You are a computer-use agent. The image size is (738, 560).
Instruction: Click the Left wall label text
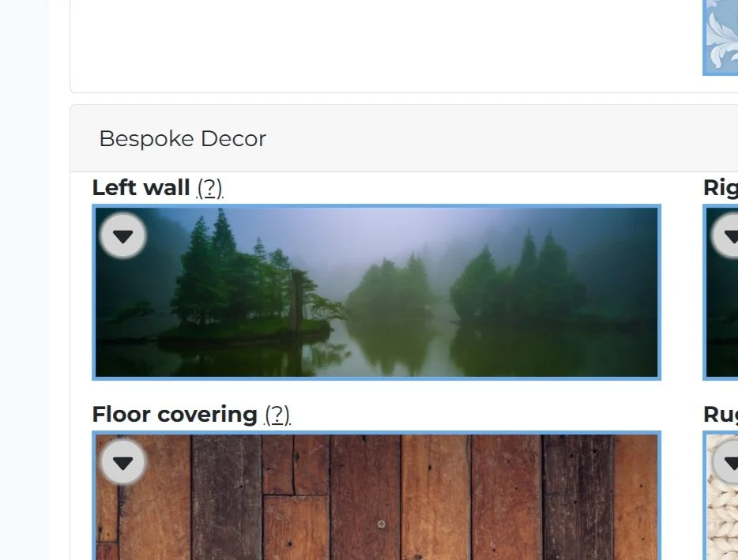[141, 188]
